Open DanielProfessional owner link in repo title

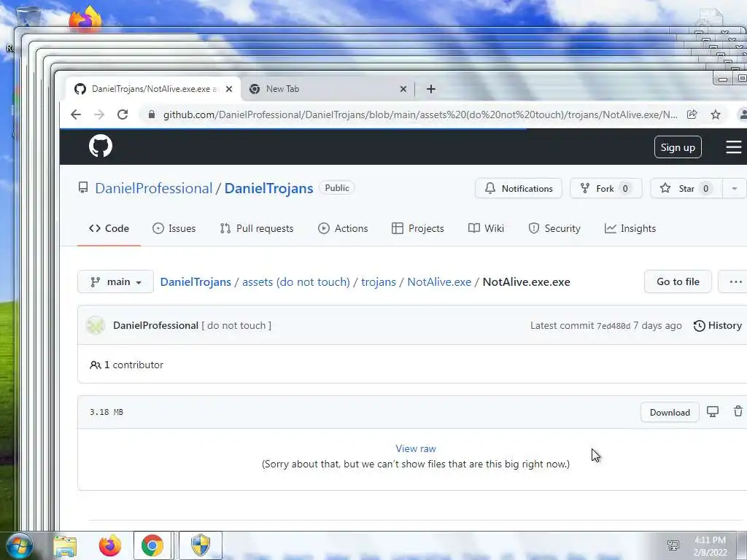coord(154,188)
